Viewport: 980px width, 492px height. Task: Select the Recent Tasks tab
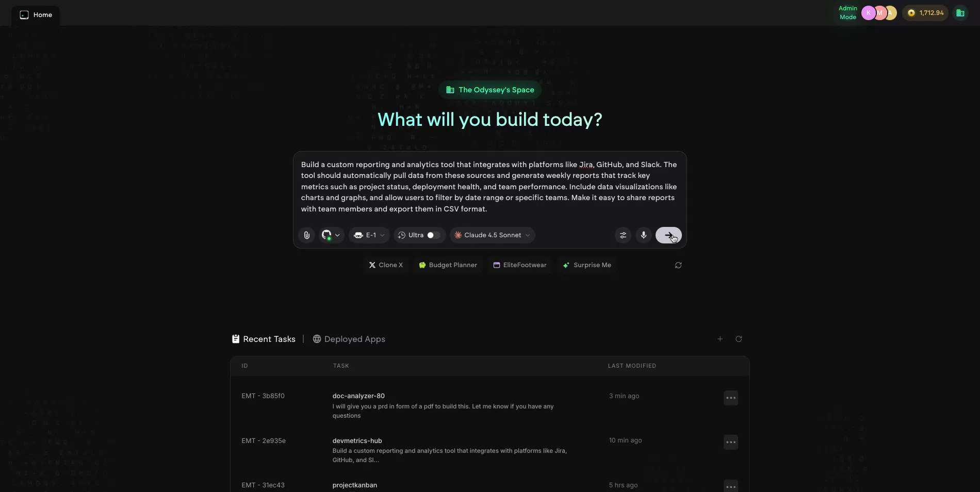[x=269, y=339]
